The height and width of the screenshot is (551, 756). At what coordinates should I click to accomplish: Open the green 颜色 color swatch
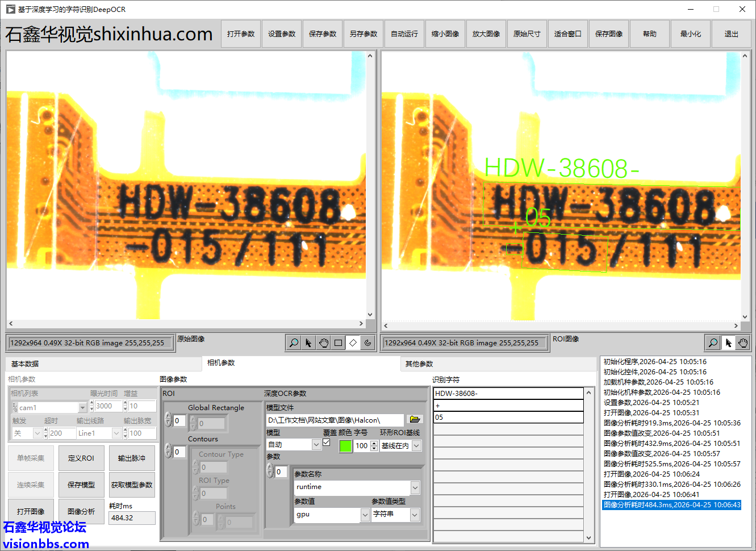tap(345, 446)
